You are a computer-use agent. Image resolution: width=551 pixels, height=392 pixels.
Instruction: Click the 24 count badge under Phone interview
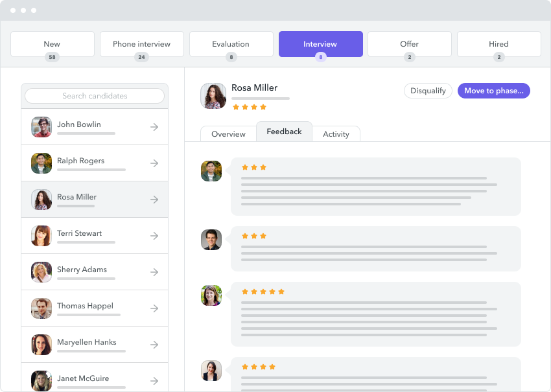pyautogui.click(x=141, y=57)
